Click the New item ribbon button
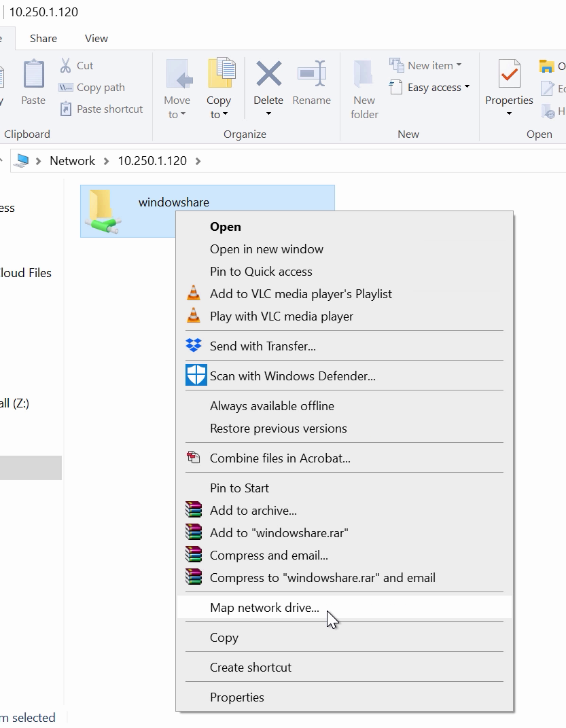This screenshot has height=728, width=566. [x=425, y=65]
